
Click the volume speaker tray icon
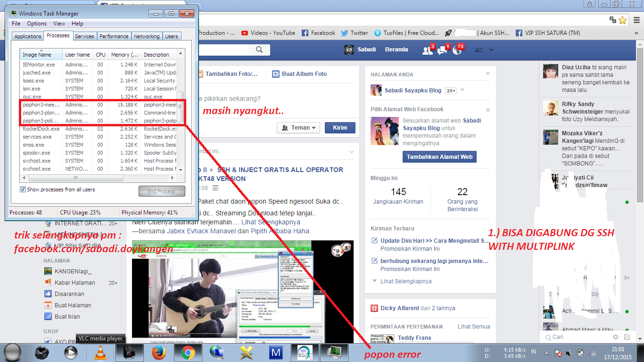point(569,353)
